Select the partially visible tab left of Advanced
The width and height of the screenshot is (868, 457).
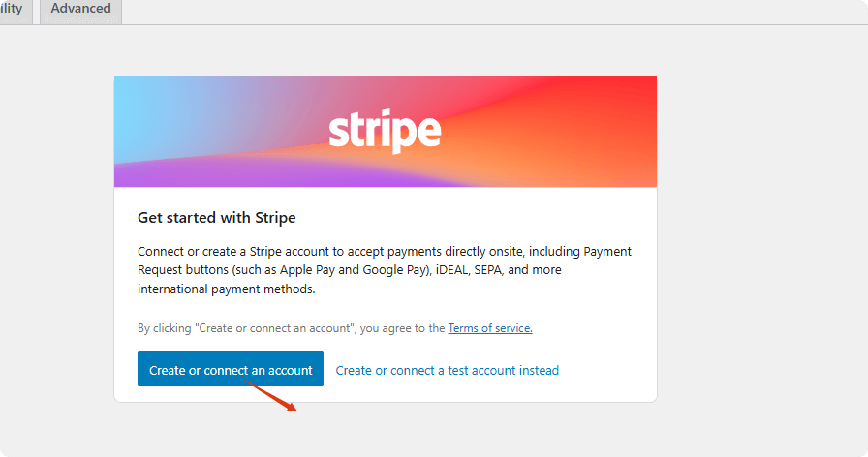[13, 9]
